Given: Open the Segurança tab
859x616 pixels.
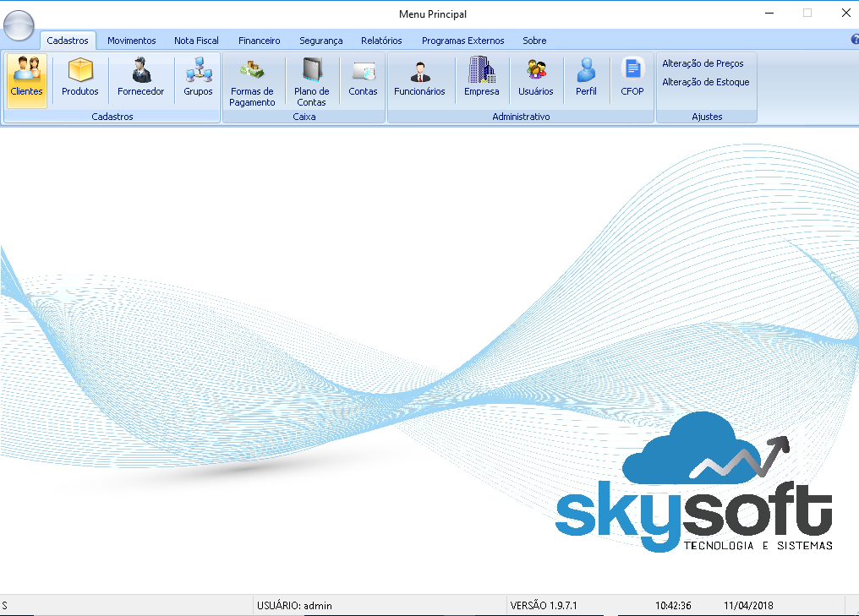Looking at the screenshot, I should click(321, 41).
